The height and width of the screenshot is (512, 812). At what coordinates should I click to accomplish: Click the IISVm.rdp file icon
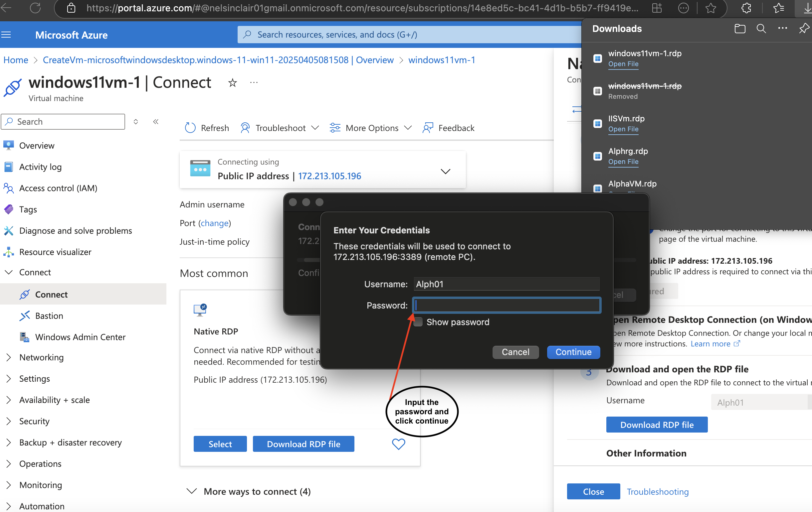[x=598, y=124]
